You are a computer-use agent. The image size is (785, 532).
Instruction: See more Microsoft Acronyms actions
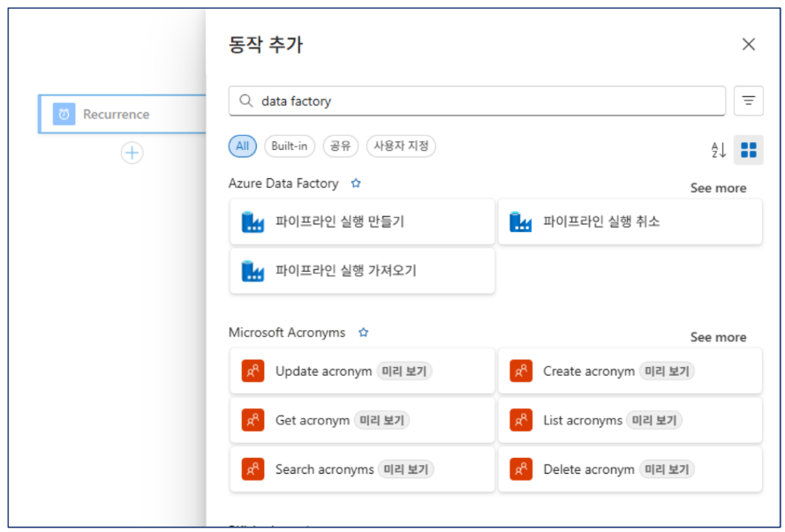718,337
